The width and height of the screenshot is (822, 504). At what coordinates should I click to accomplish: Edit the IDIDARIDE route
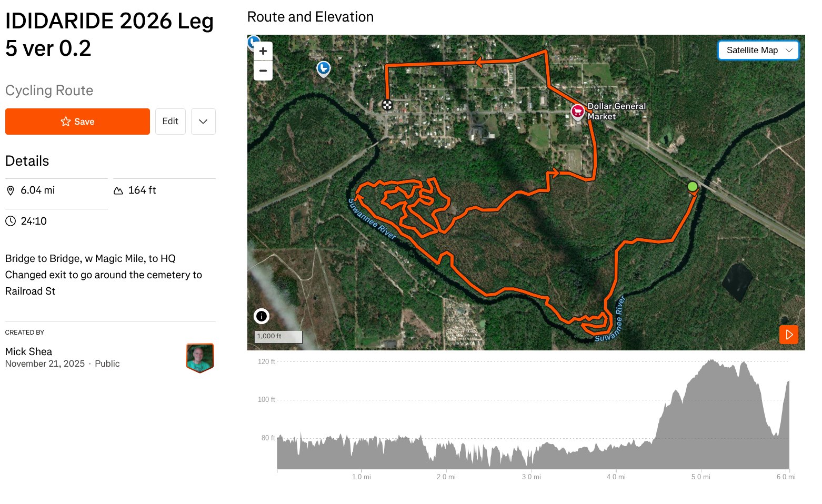pos(170,122)
